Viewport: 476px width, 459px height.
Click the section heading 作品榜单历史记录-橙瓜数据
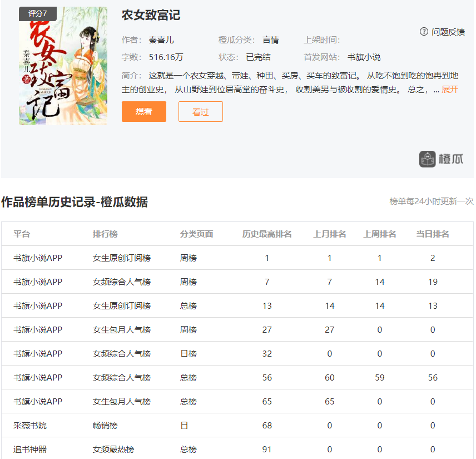pos(75,202)
